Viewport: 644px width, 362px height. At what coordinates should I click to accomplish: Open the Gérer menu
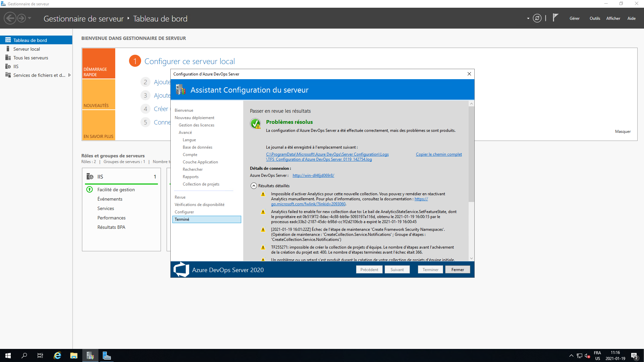574,18
